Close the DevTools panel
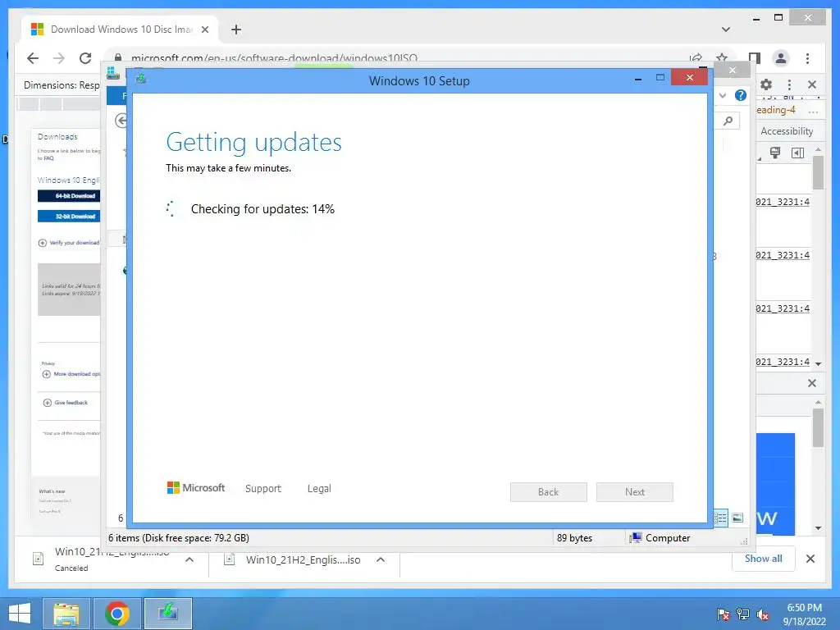840x630 pixels. pyautogui.click(x=812, y=84)
